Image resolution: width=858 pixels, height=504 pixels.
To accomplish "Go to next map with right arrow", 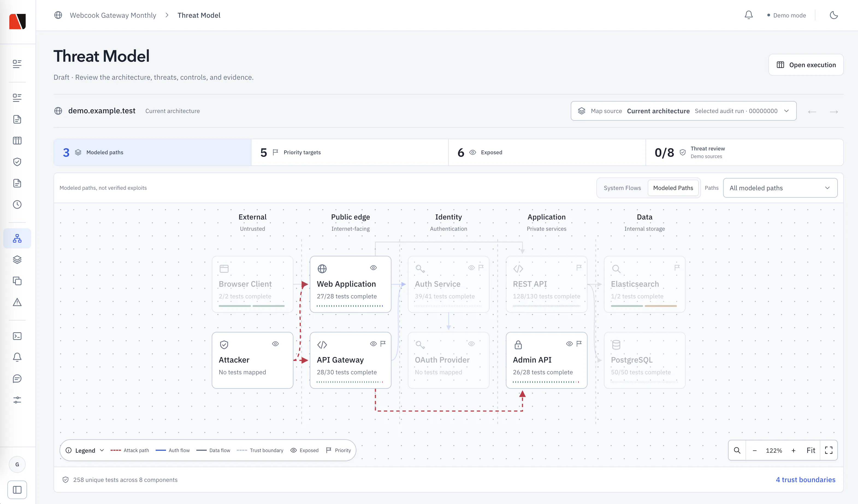I will (834, 112).
